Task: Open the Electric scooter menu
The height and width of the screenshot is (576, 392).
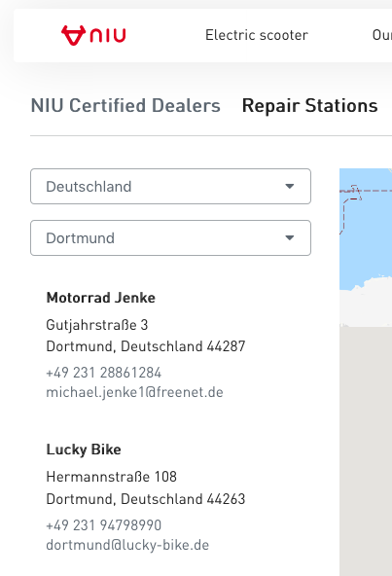Action: pyautogui.click(x=257, y=35)
